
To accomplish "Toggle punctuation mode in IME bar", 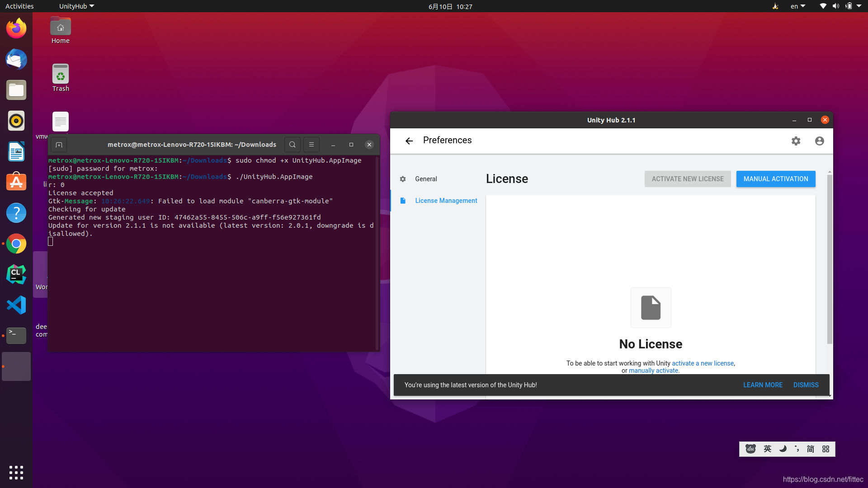I will pos(797,449).
